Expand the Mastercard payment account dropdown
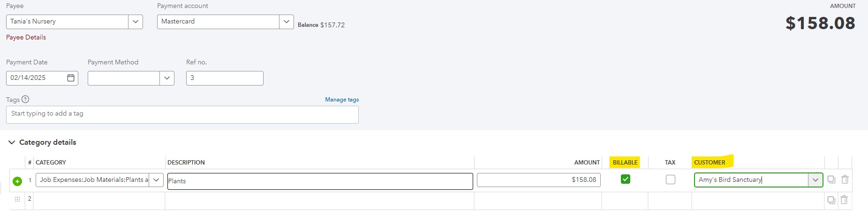The width and height of the screenshot is (868, 211). click(x=287, y=22)
